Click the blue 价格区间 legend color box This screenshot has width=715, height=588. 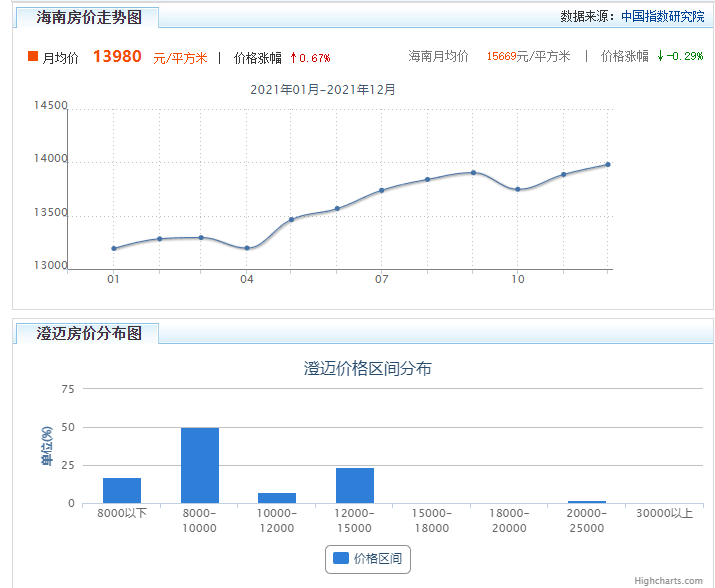[x=341, y=558]
